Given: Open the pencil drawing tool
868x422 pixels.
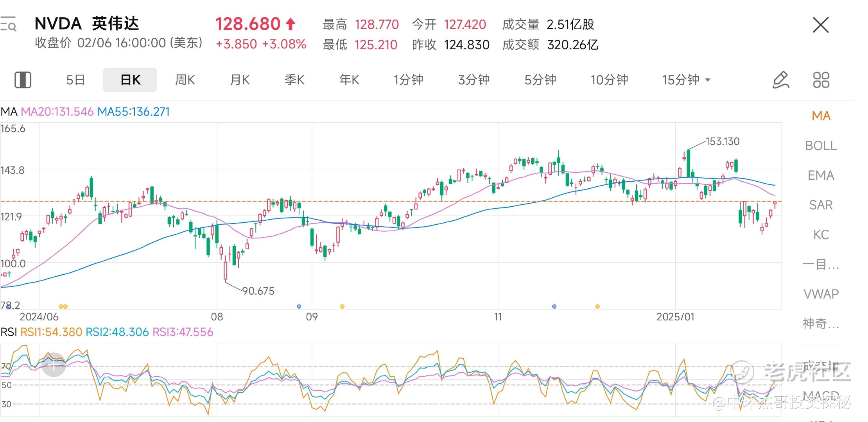Looking at the screenshot, I should tap(781, 80).
